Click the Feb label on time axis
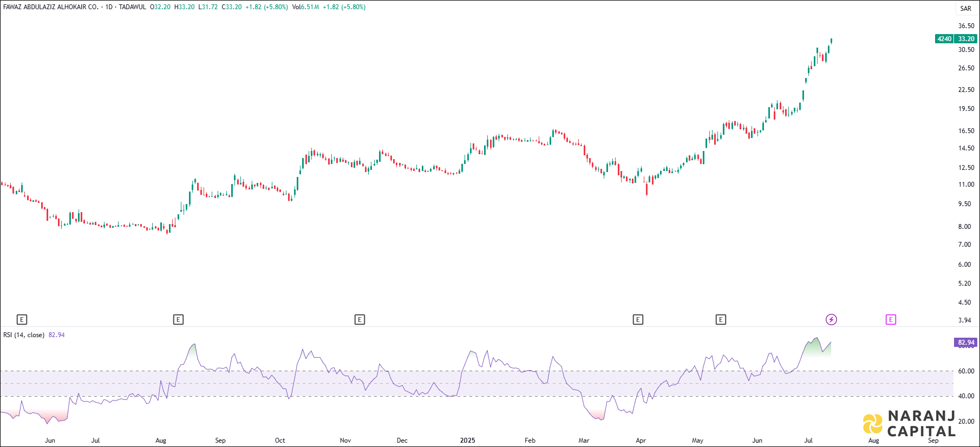This screenshot has width=980, height=447. 530,441
